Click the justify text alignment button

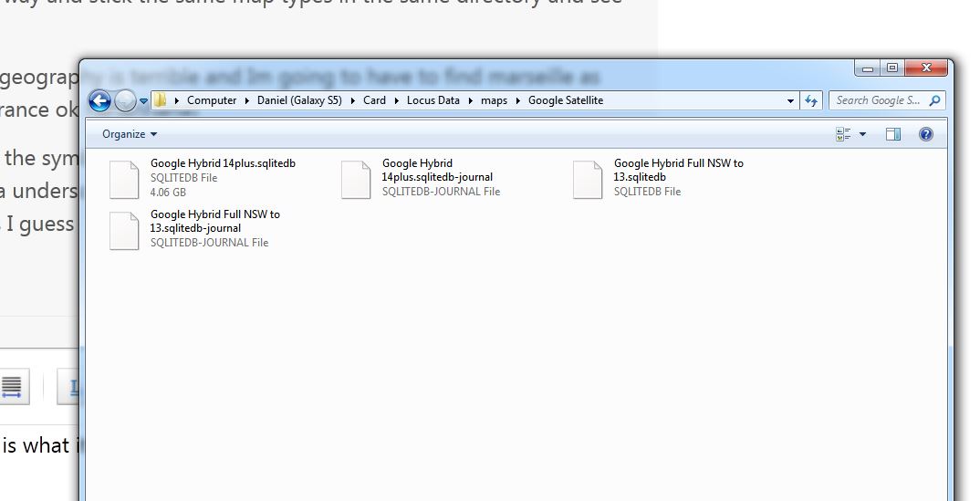pos(12,386)
